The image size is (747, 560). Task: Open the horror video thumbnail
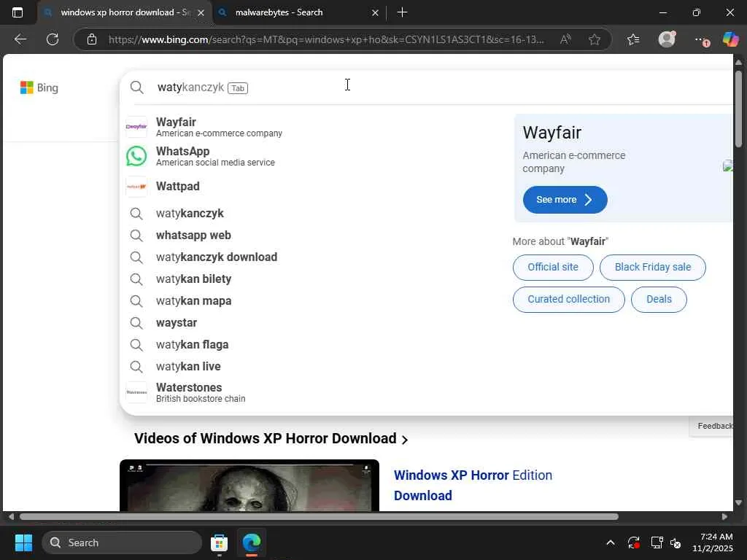pos(249,485)
